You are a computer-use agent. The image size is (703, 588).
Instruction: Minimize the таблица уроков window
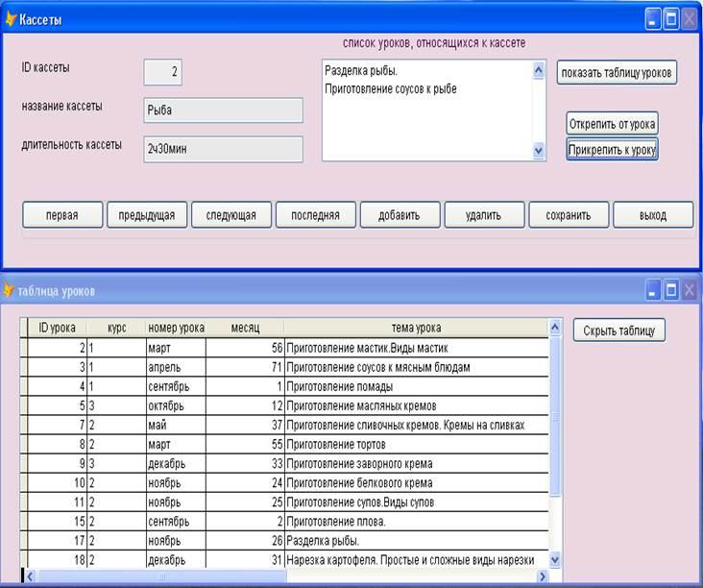click(653, 289)
